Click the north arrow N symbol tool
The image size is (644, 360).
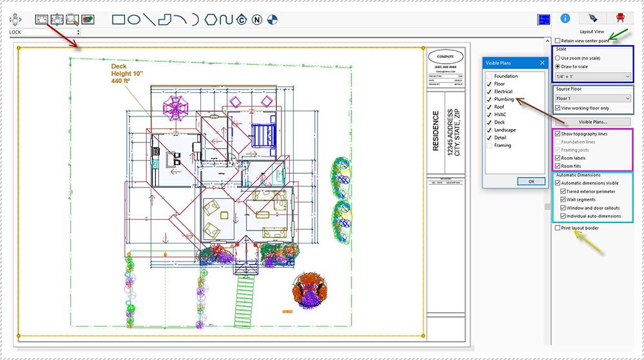point(257,19)
